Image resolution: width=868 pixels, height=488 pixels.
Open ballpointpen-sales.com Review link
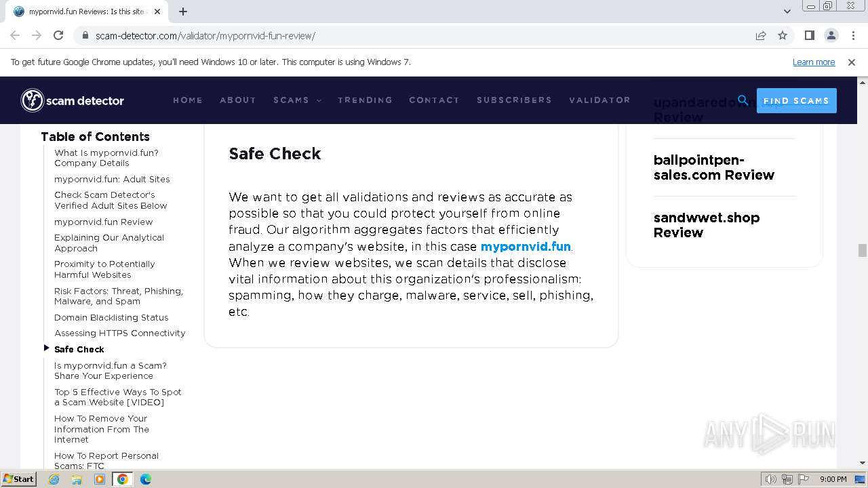point(714,167)
